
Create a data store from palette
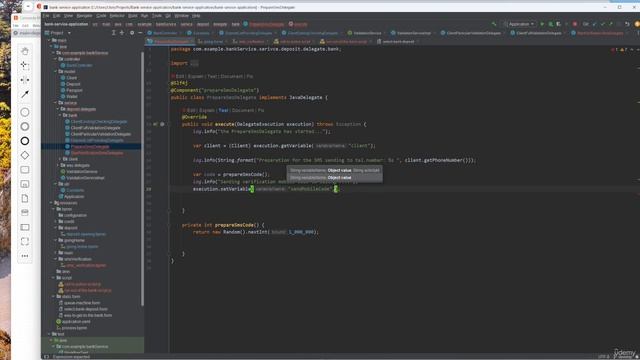pyautogui.click(x=25, y=213)
